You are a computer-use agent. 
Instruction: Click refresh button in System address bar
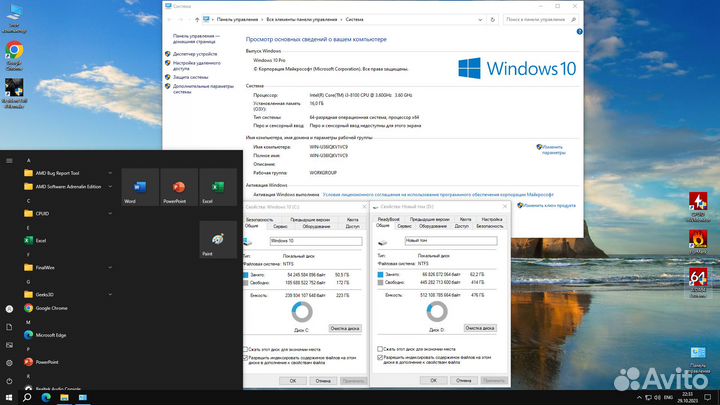click(x=493, y=20)
